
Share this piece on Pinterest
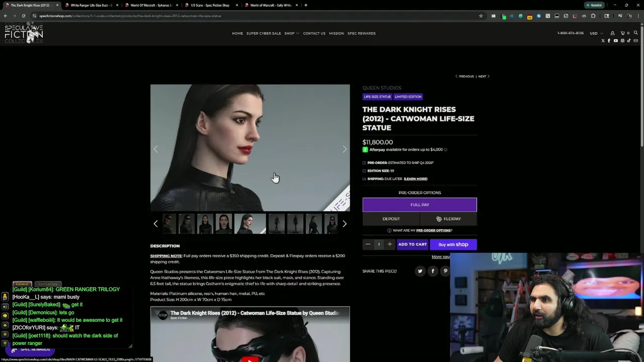coord(445,271)
